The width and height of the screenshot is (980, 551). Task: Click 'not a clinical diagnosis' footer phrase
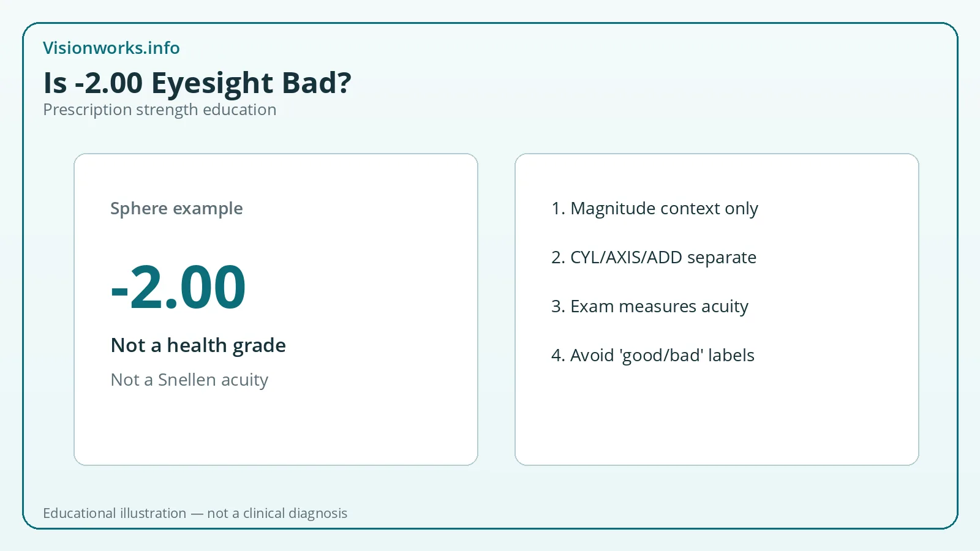click(277, 513)
